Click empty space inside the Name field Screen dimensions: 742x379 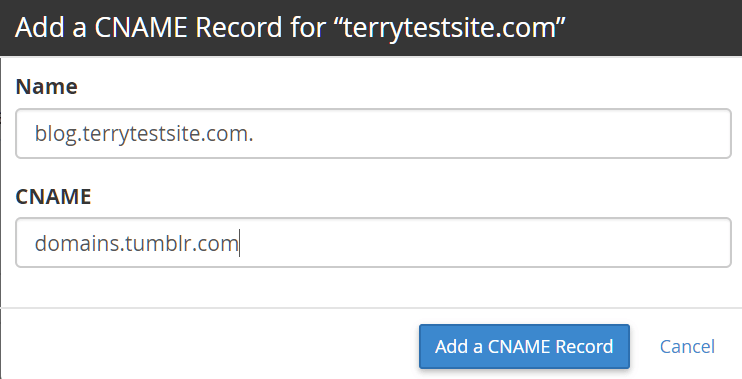[492, 133]
